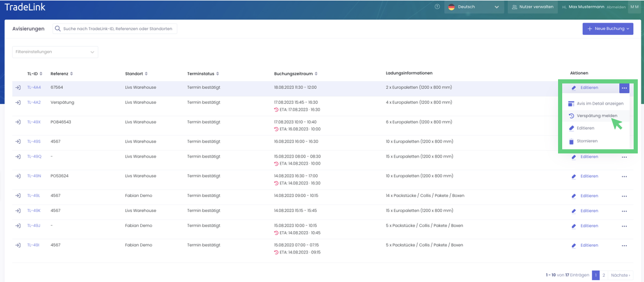Click the MM user avatar
Viewport: 644px width, 282px height.
click(x=634, y=7)
